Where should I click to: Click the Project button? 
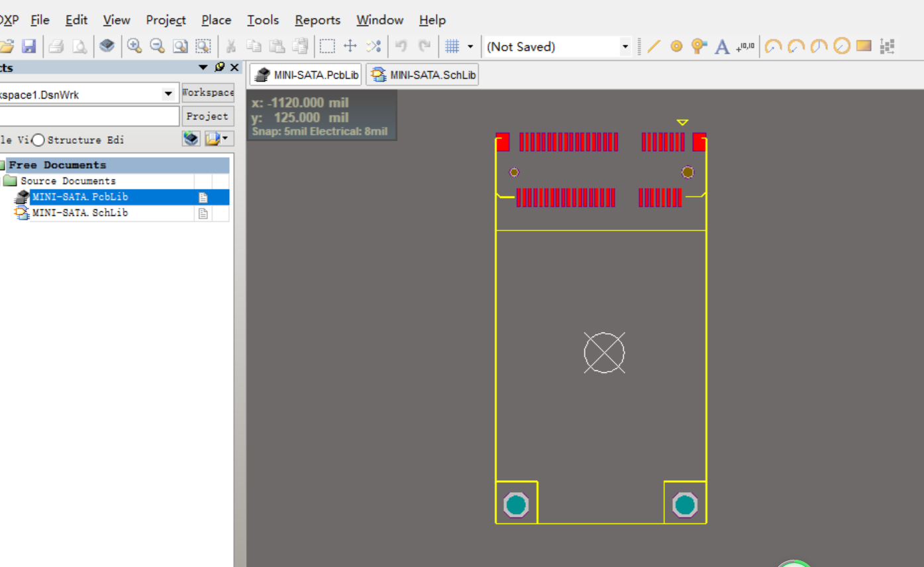coord(208,116)
